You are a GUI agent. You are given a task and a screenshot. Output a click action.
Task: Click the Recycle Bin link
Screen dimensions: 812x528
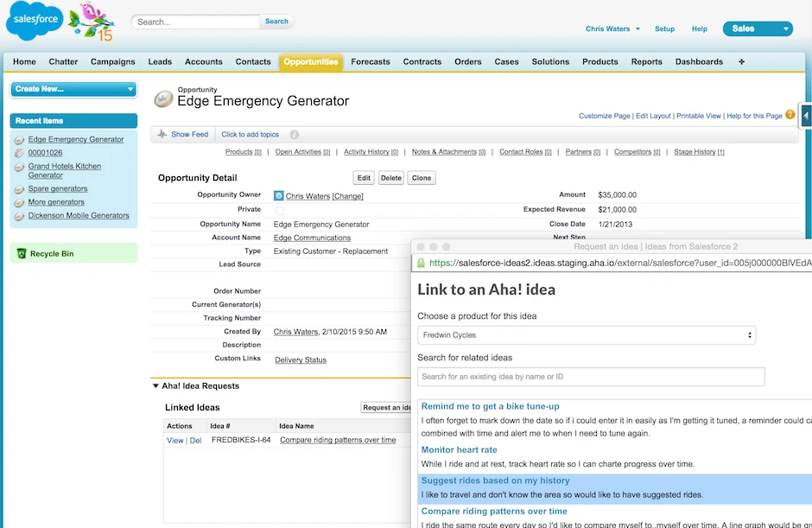pyautogui.click(x=52, y=253)
